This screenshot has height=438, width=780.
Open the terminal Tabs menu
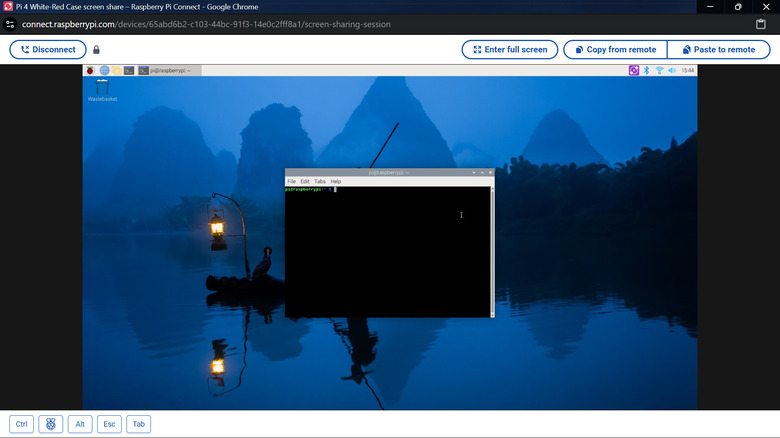click(320, 182)
